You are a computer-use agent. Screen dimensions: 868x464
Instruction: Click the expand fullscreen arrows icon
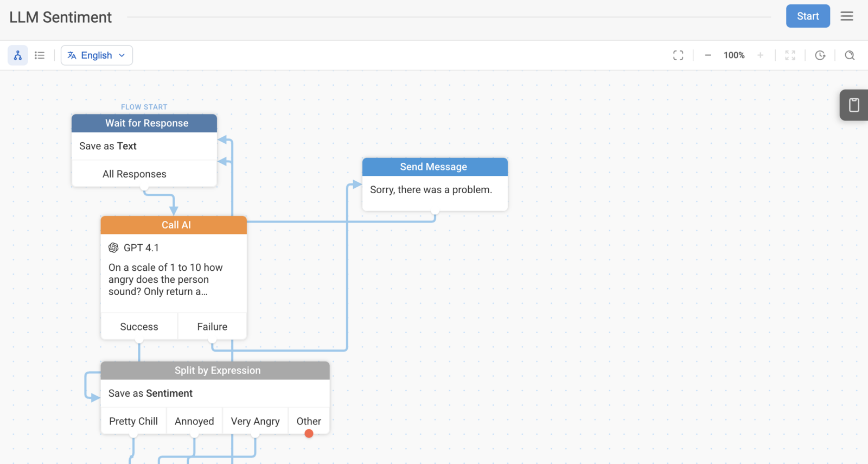(790, 55)
